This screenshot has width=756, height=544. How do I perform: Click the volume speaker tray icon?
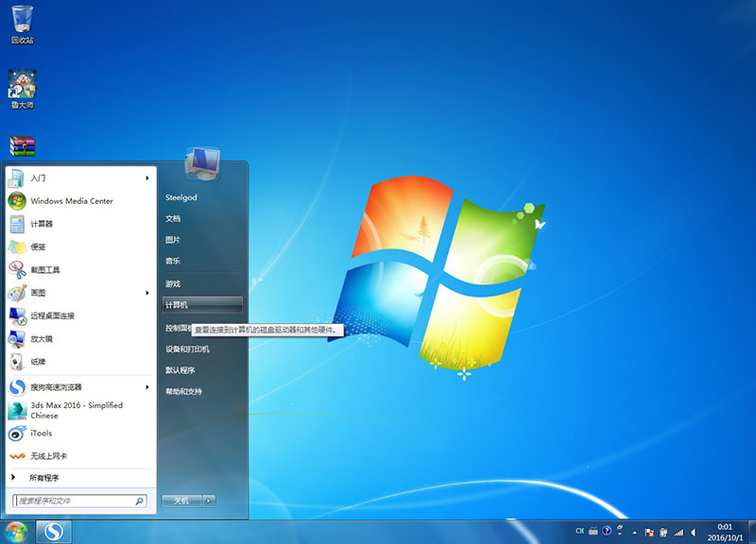[x=694, y=533]
